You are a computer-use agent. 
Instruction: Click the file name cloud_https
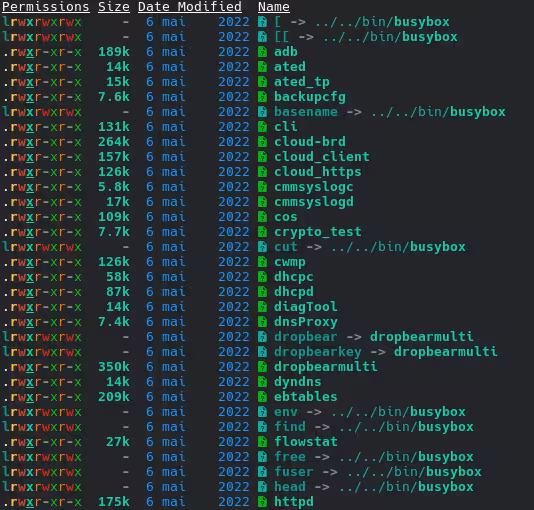pos(318,172)
